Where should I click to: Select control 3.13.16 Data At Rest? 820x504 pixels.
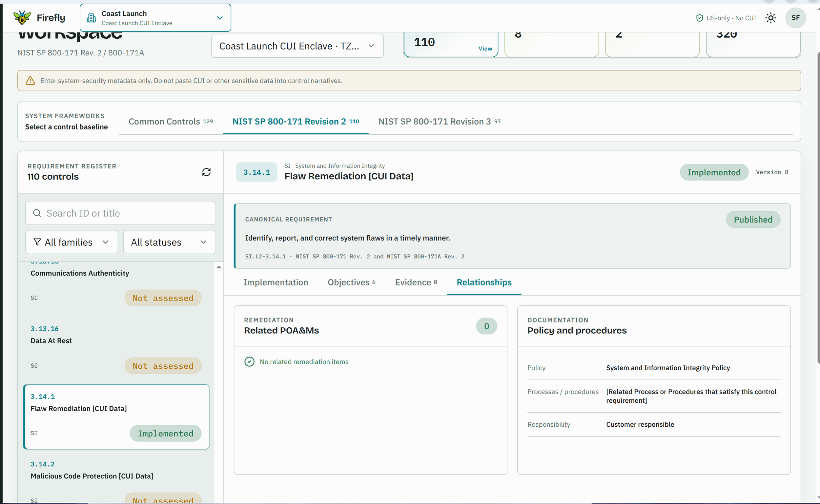[116, 349]
